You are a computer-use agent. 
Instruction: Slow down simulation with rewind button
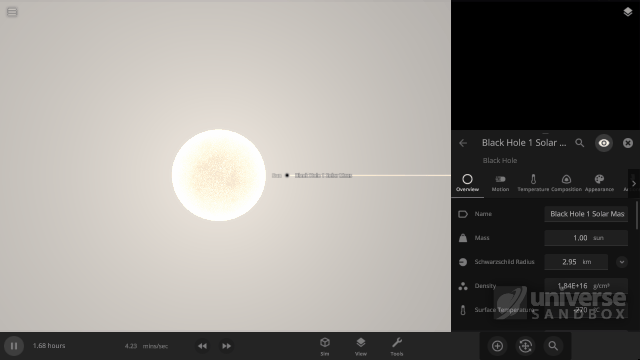(x=202, y=346)
